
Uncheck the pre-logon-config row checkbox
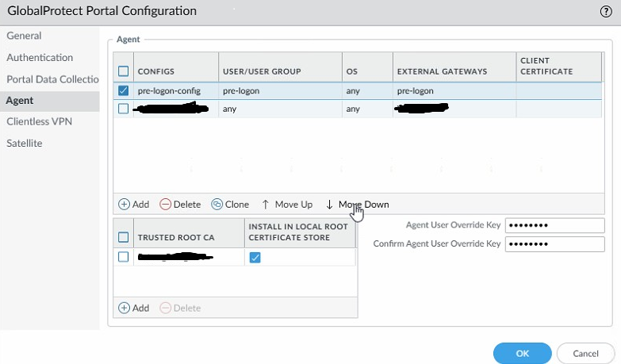point(123,90)
